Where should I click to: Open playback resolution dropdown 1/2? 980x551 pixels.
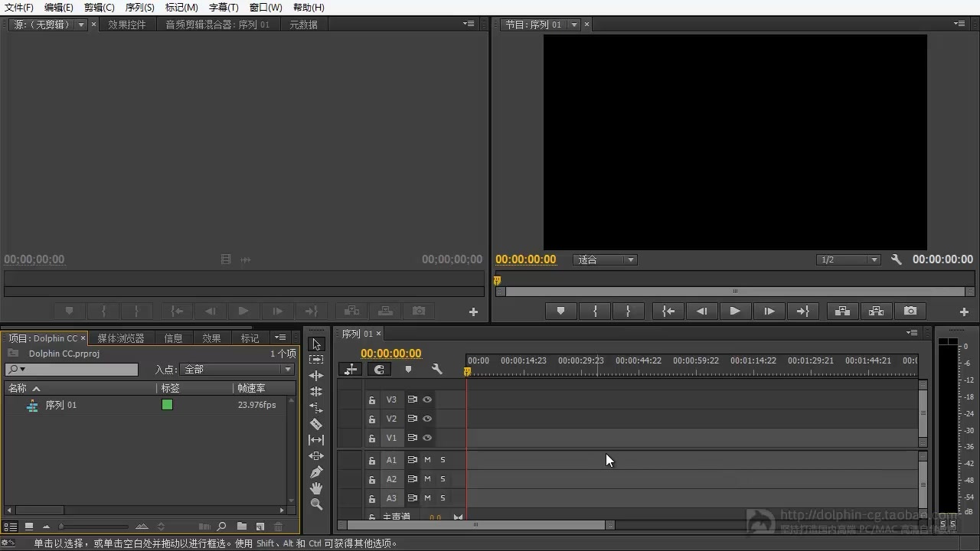[x=848, y=259]
